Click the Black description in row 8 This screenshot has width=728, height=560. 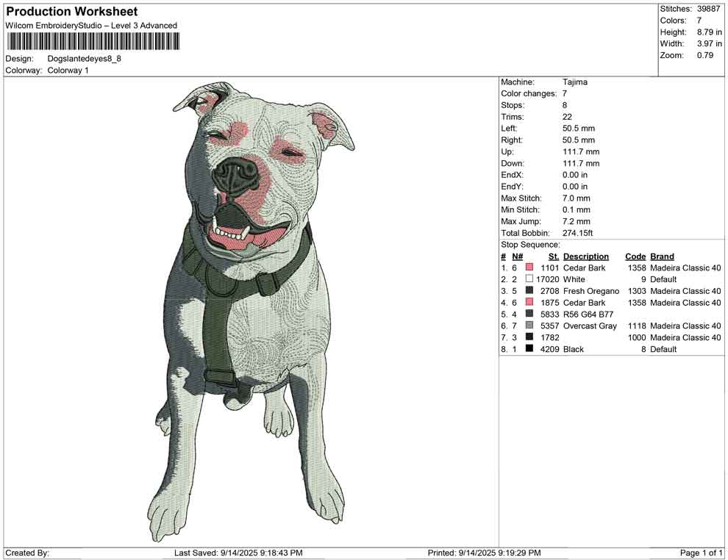point(574,349)
